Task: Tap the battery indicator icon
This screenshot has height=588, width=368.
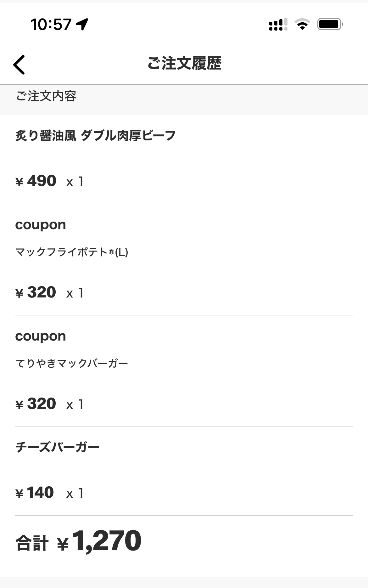Action: 330,24
